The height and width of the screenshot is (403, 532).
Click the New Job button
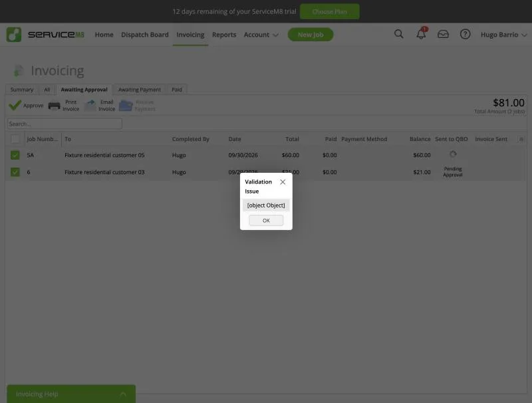pos(311,35)
